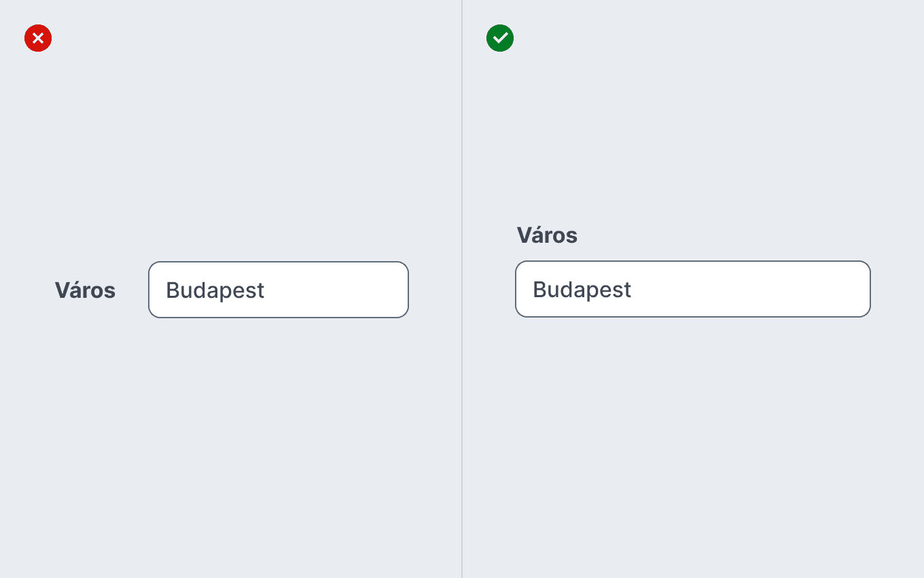924x578 pixels.
Task: Focus the Budapest field with the side label
Action: [x=279, y=290]
